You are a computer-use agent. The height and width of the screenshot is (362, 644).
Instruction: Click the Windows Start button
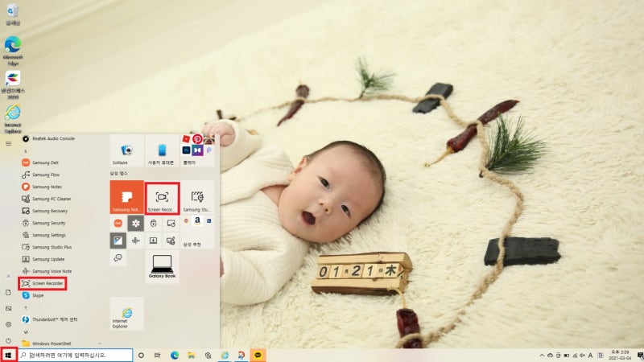8,355
